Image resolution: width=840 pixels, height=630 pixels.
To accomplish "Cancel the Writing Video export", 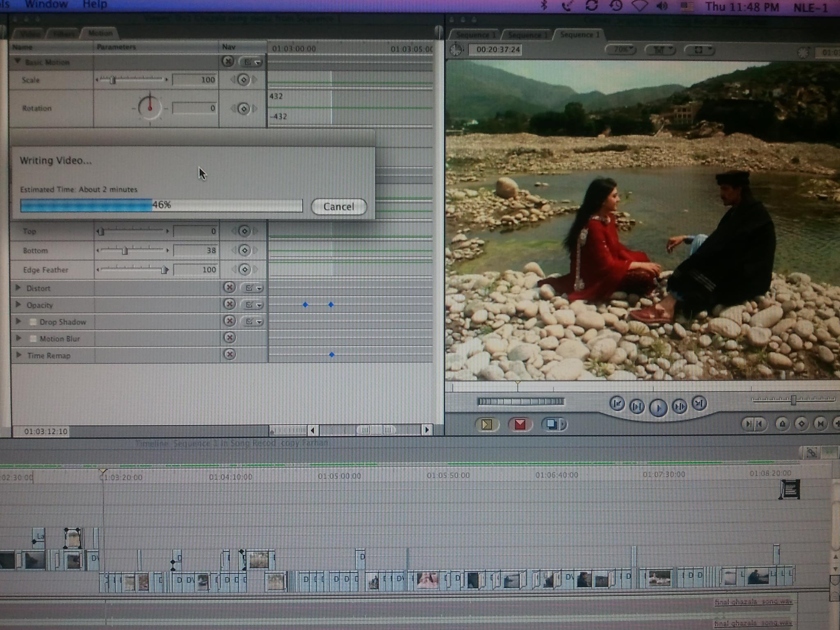I will pyautogui.click(x=339, y=206).
